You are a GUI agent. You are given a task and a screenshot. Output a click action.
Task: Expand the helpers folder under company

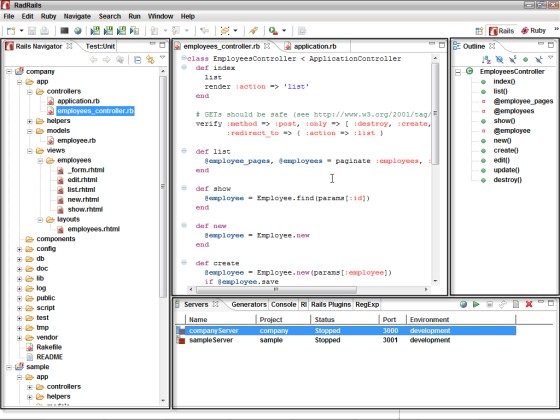[x=30, y=121]
